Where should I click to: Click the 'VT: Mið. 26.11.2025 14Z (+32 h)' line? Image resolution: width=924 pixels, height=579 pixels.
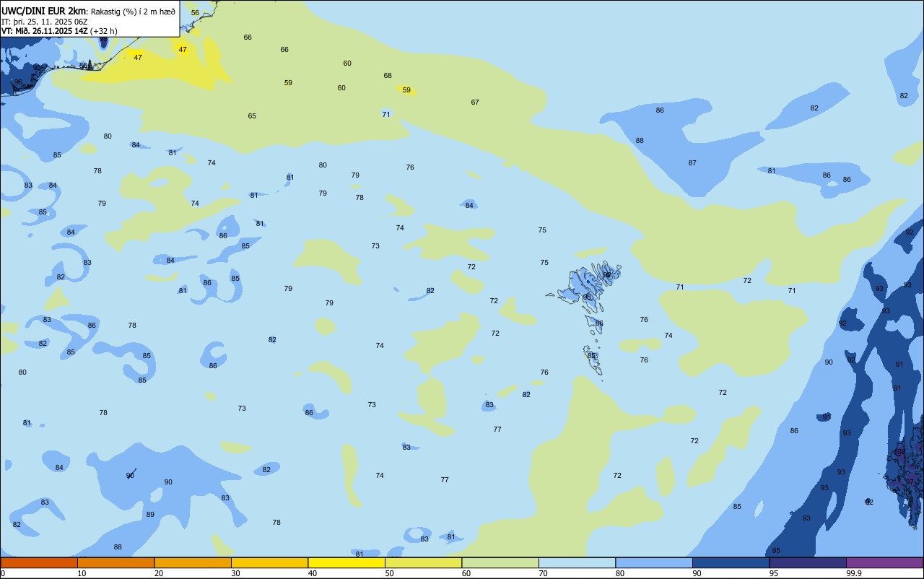59,31
